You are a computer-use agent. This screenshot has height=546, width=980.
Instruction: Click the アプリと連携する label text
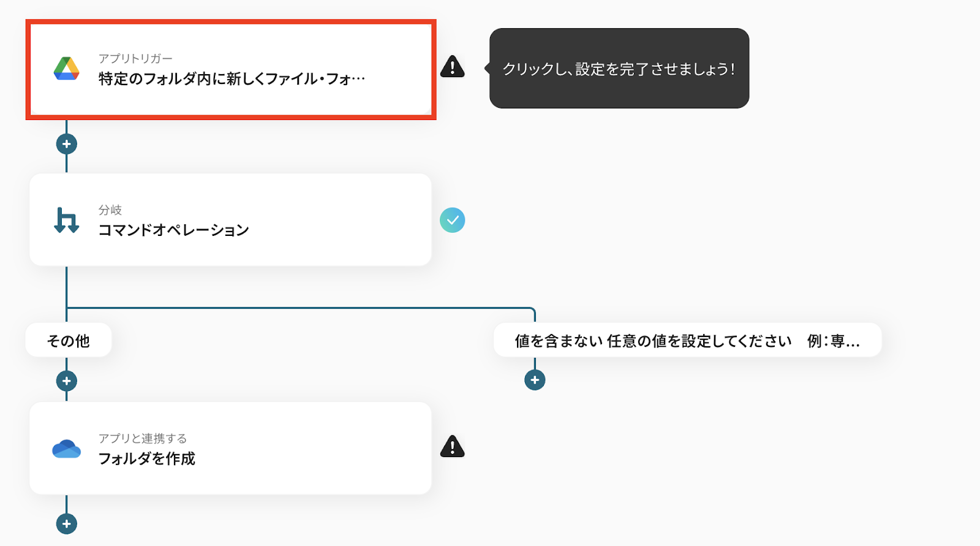pyautogui.click(x=142, y=439)
